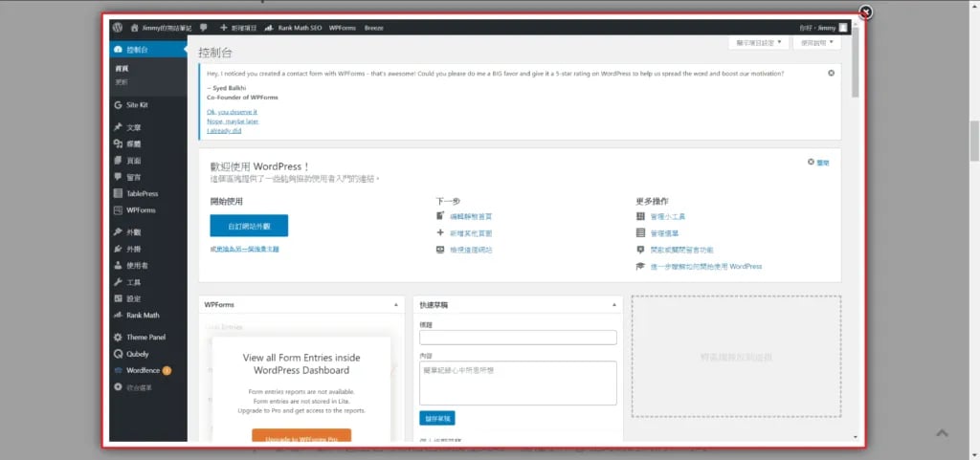
Task: Click the blue 自訂網站外觀 button
Action: (x=249, y=226)
